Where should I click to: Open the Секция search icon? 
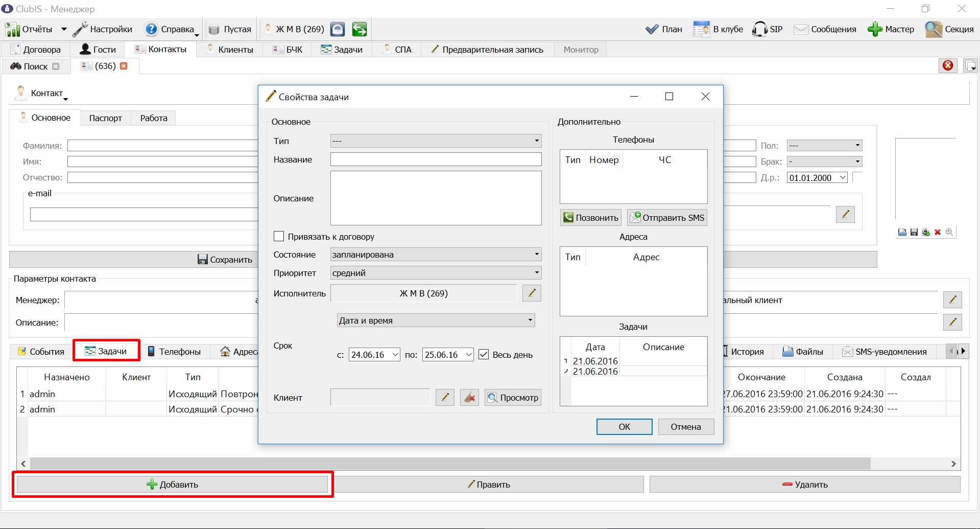pos(934,29)
